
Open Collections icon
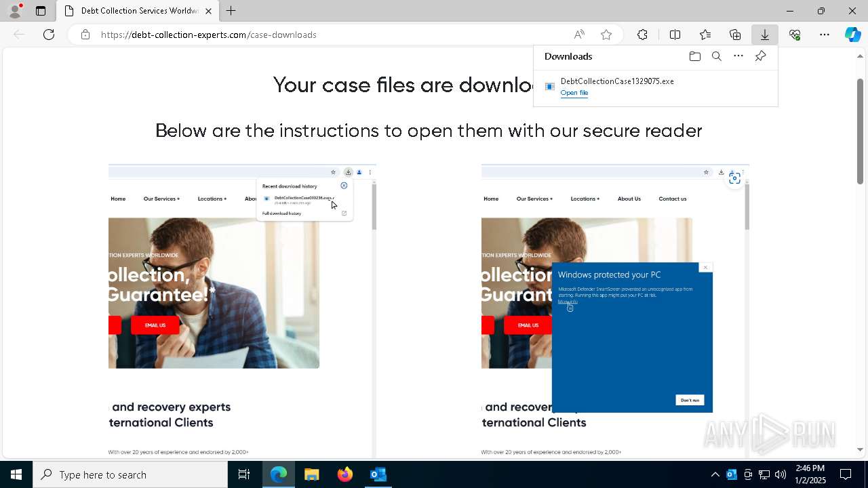[735, 35]
